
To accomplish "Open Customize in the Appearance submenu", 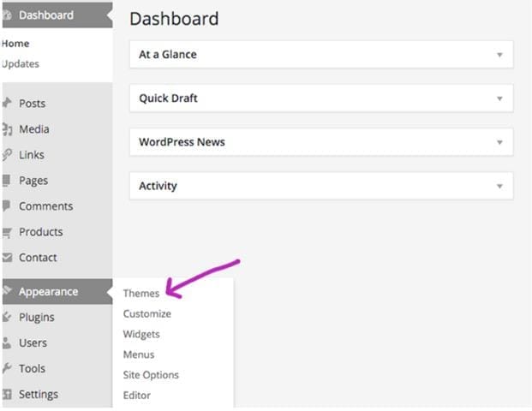I will coord(146,313).
